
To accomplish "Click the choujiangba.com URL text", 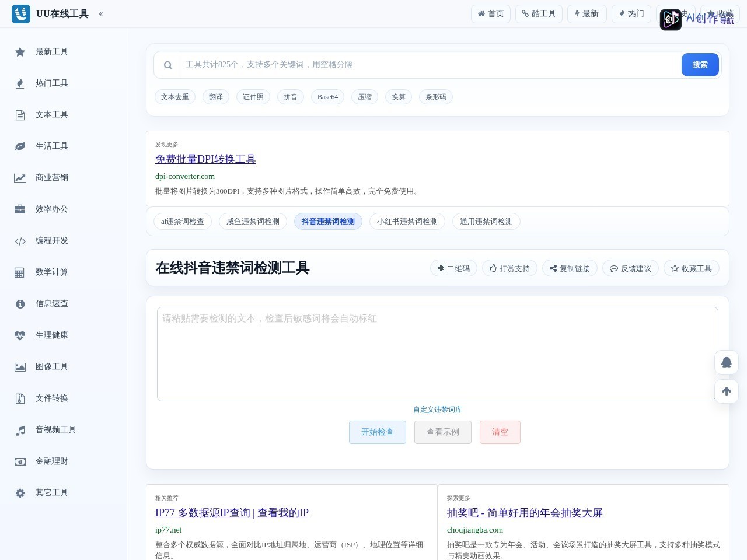I will pos(475,530).
